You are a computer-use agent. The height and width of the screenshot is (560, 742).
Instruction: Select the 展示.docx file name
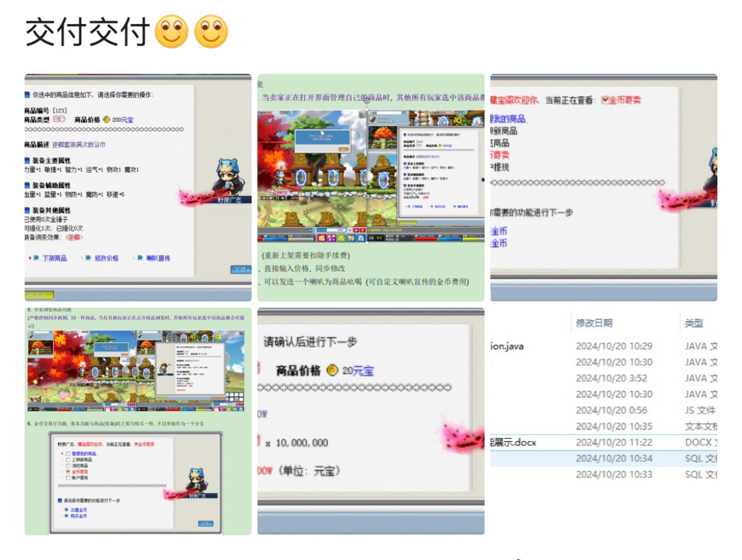coord(513,442)
